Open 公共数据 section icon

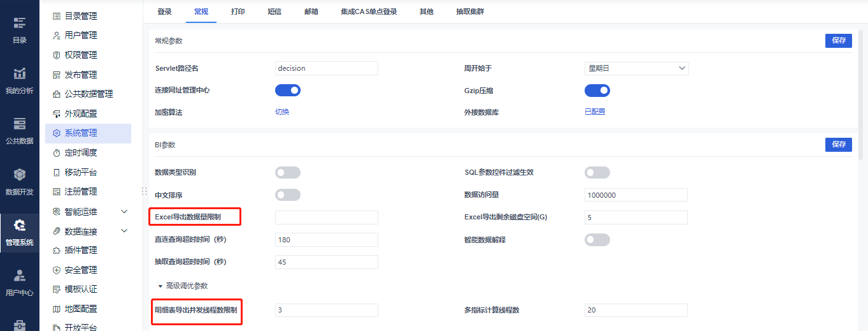tap(20, 124)
